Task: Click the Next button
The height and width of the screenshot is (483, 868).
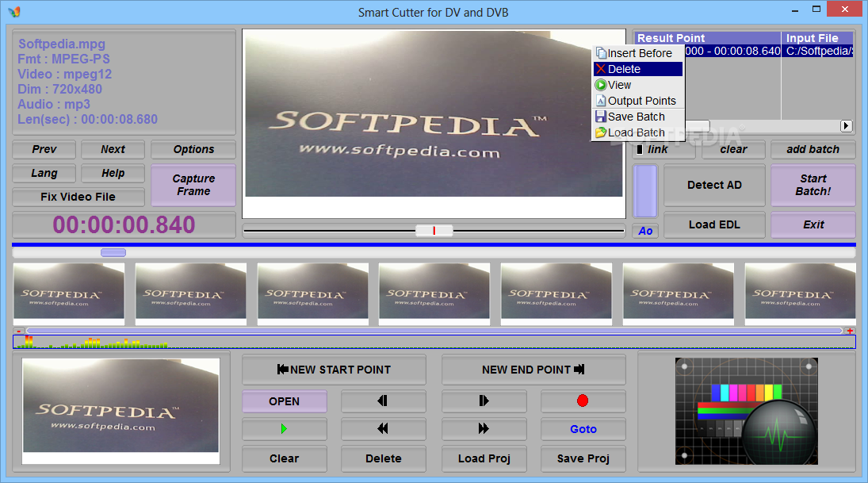Action: [x=113, y=150]
